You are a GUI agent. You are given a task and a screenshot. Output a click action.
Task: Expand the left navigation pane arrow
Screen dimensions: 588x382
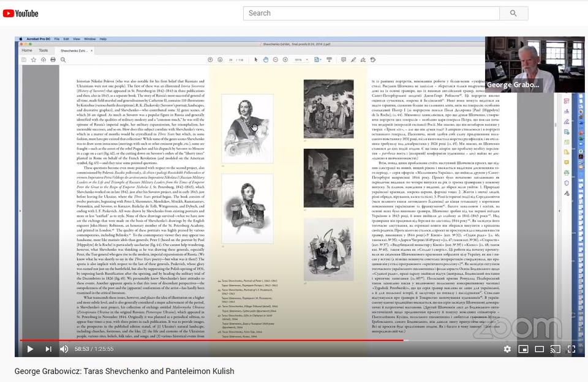(20, 211)
